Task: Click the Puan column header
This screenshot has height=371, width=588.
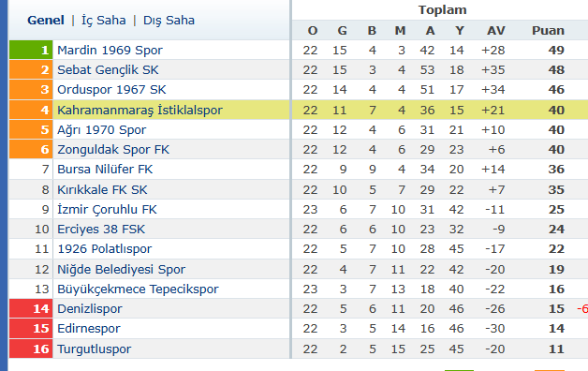Action: [548, 30]
